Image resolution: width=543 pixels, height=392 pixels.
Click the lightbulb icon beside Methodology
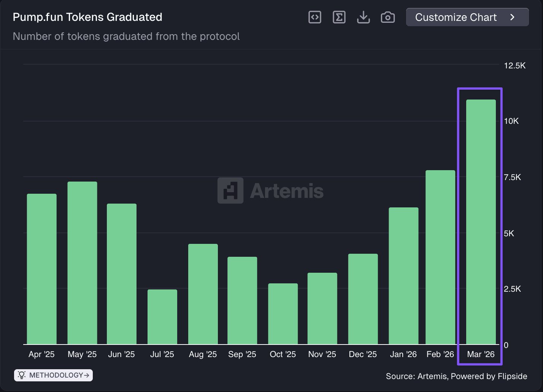[x=22, y=375]
